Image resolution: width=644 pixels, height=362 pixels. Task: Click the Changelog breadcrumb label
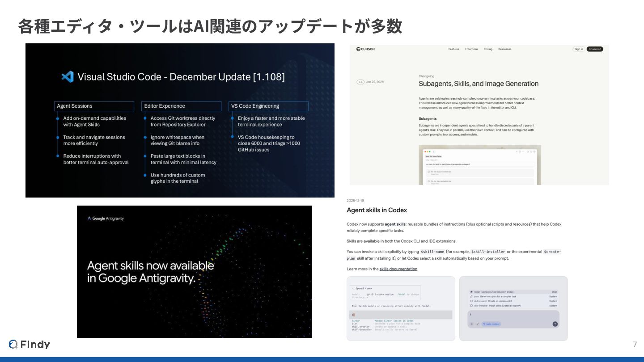426,76
